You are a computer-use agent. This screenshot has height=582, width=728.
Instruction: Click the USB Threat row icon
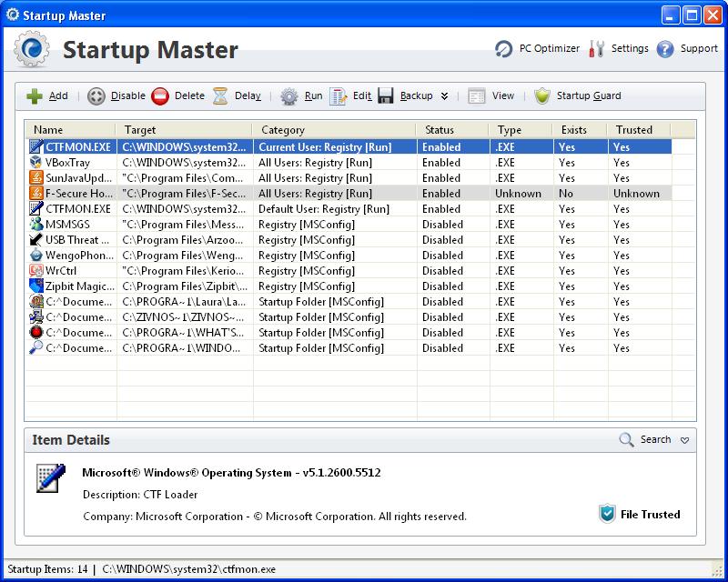pyautogui.click(x=35, y=239)
